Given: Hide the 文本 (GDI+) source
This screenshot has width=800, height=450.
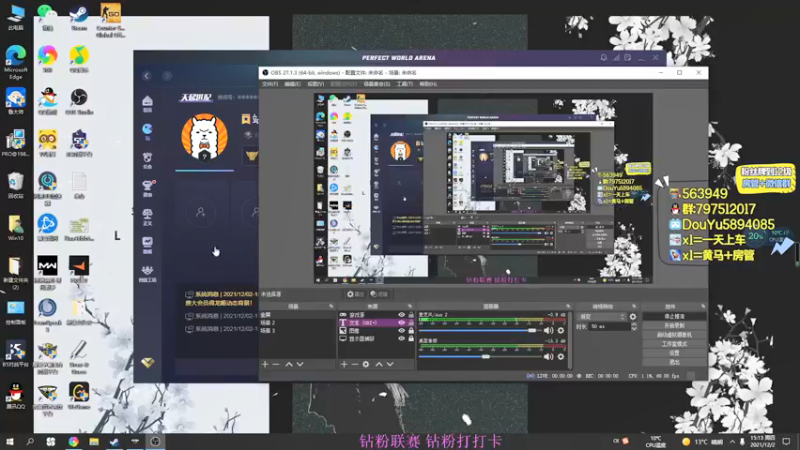Looking at the screenshot, I should coord(402,323).
